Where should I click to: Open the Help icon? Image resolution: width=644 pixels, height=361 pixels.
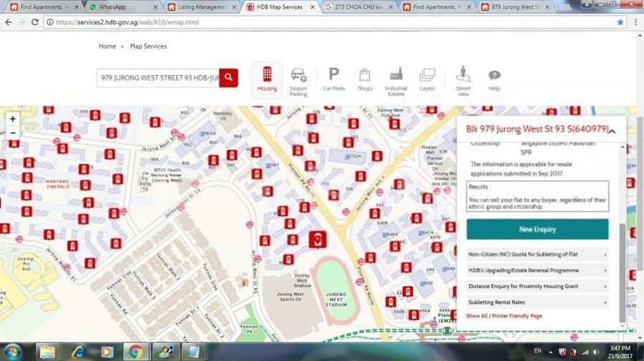[494, 79]
